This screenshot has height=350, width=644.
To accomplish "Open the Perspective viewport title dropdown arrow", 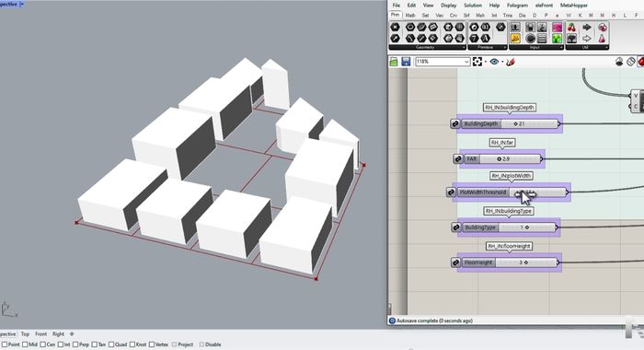I will tap(22, 4).
